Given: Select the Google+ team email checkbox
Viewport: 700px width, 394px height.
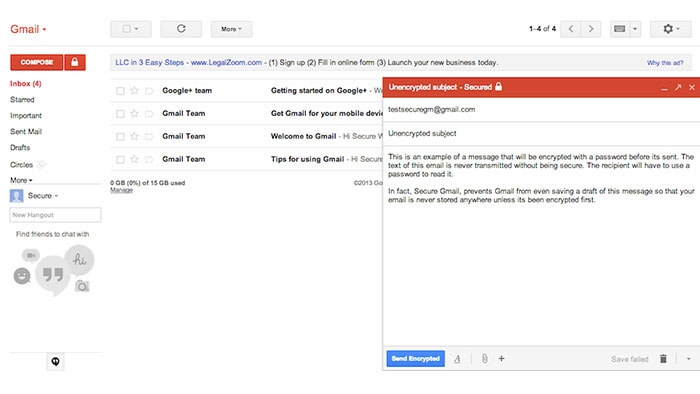Looking at the screenshot, I should click(x=120, y=91).
